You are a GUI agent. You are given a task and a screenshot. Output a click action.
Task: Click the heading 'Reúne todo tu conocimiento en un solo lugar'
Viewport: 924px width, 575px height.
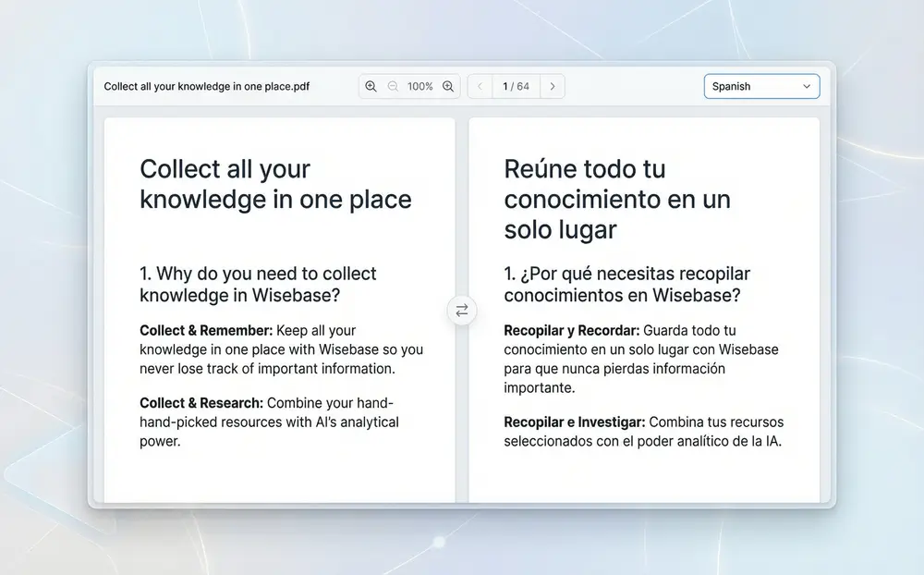pos(617,200)
